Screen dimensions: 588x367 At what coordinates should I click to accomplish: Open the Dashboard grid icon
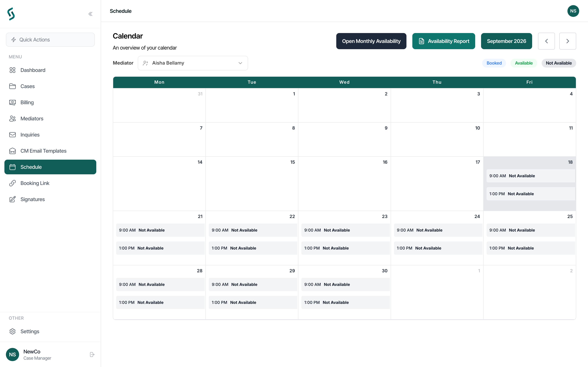pos(12,70)
